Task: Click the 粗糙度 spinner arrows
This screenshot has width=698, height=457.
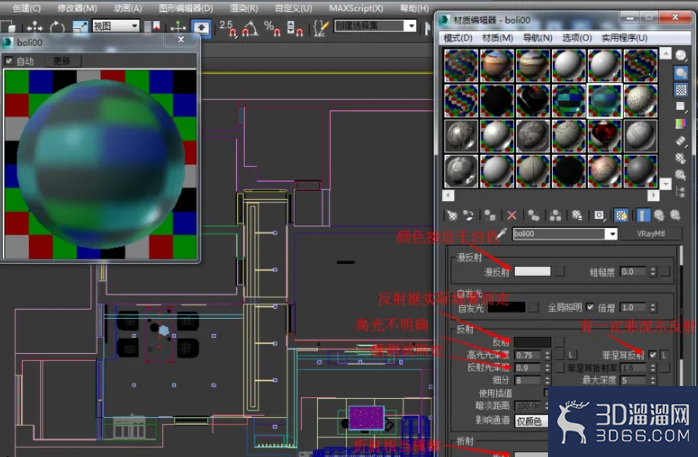Action: pos(653,271)
